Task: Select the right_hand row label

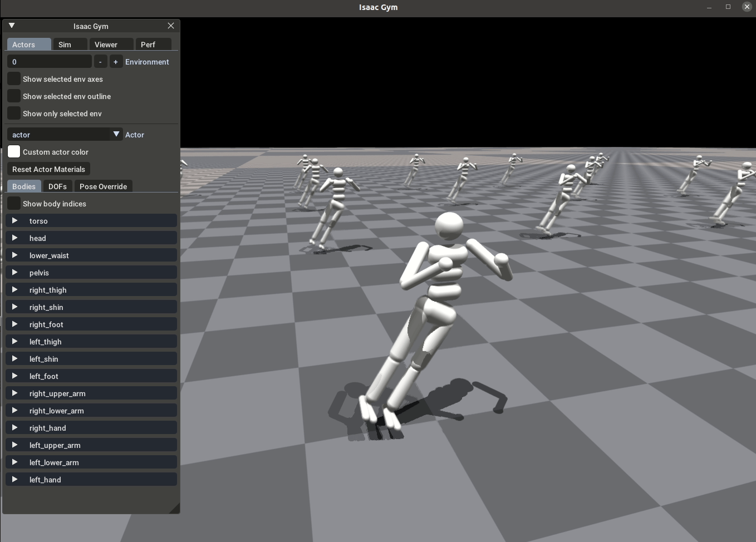Action: pyautogui.click(x=47, y=428)
